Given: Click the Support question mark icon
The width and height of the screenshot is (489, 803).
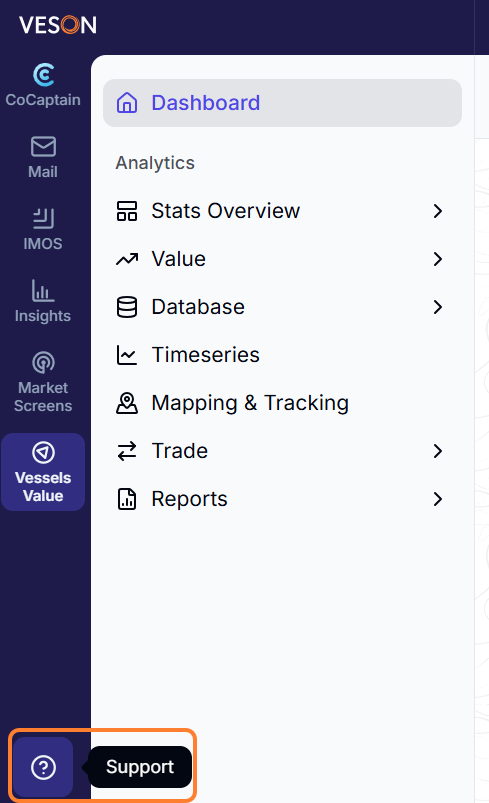Looking at the screenshot, I should (x=43, y=767).
